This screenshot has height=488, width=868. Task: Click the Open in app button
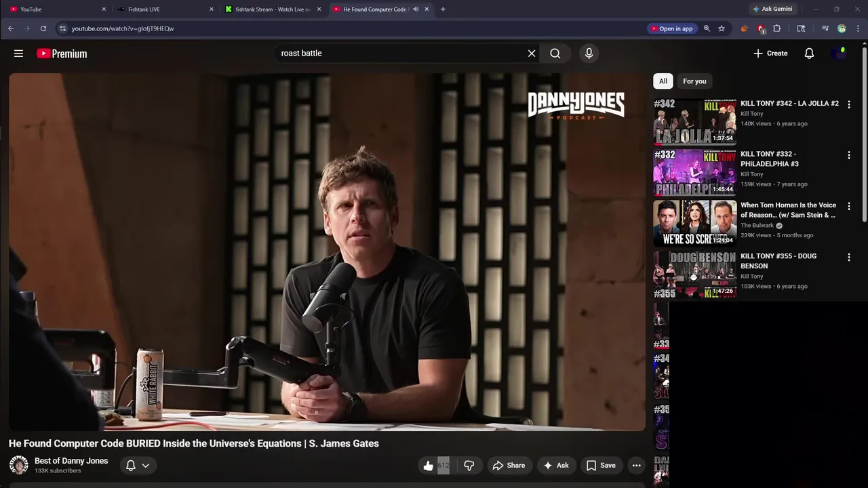tap(671, 28)
